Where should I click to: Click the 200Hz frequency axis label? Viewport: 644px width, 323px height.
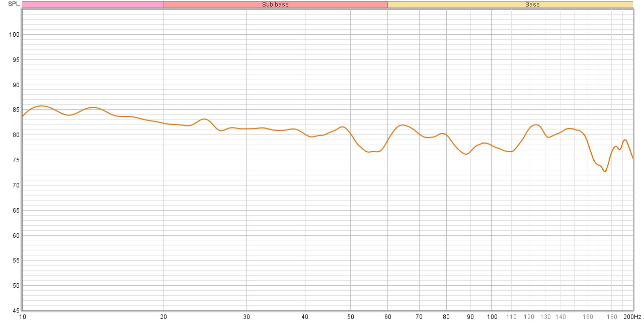pyautogui.click(x=632, y=317)
